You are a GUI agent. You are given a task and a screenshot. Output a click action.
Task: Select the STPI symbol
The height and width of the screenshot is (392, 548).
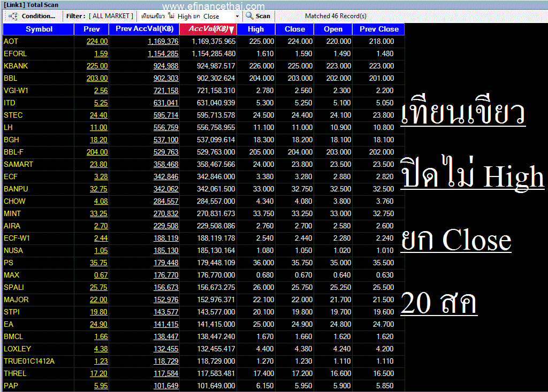(x=12, y=312)
